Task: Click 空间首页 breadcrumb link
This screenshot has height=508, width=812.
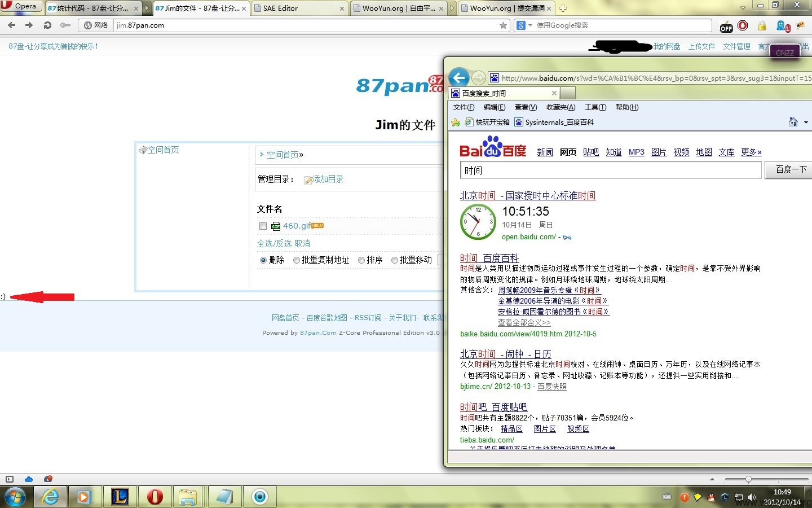Action: point(283,155)
